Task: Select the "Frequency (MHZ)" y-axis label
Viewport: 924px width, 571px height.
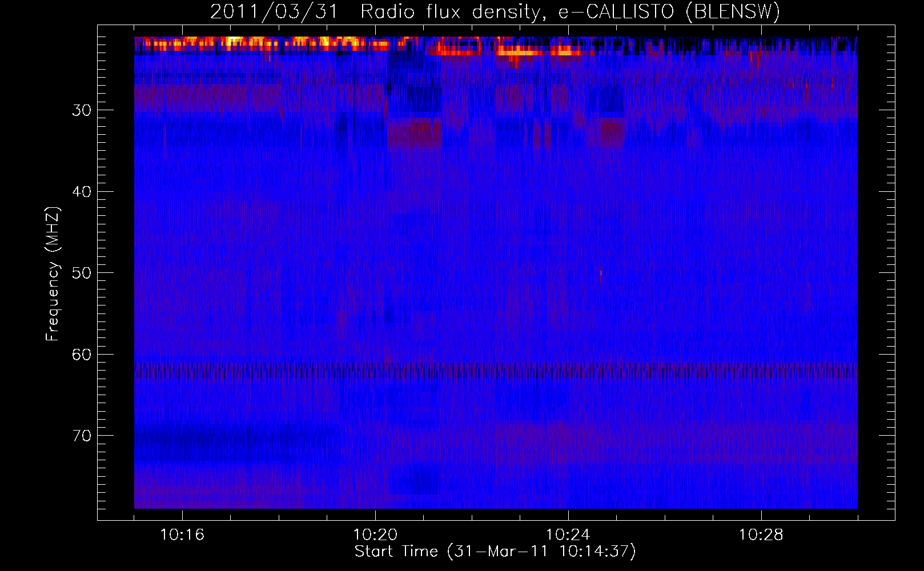Action: tap(53, 274)
